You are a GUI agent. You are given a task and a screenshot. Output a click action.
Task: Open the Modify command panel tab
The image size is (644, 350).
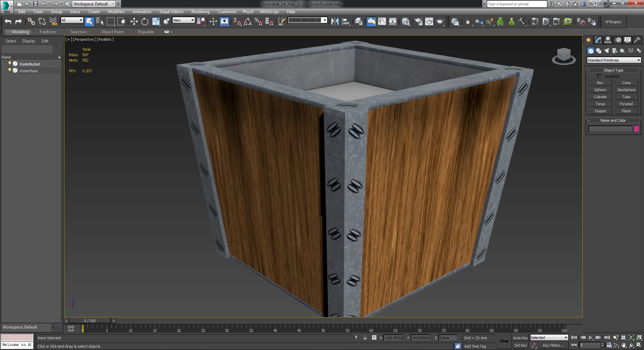tap(598, 40)
